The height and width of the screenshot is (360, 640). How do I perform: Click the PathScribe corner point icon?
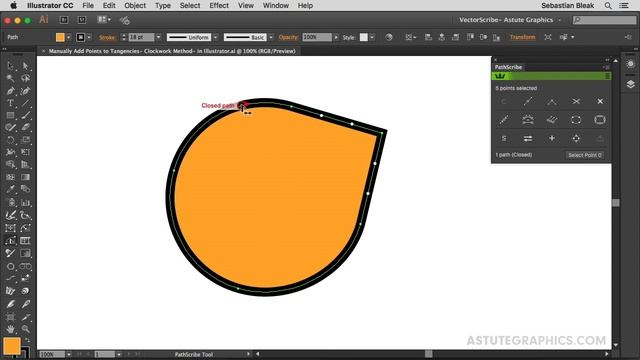(x=552, y=101)
